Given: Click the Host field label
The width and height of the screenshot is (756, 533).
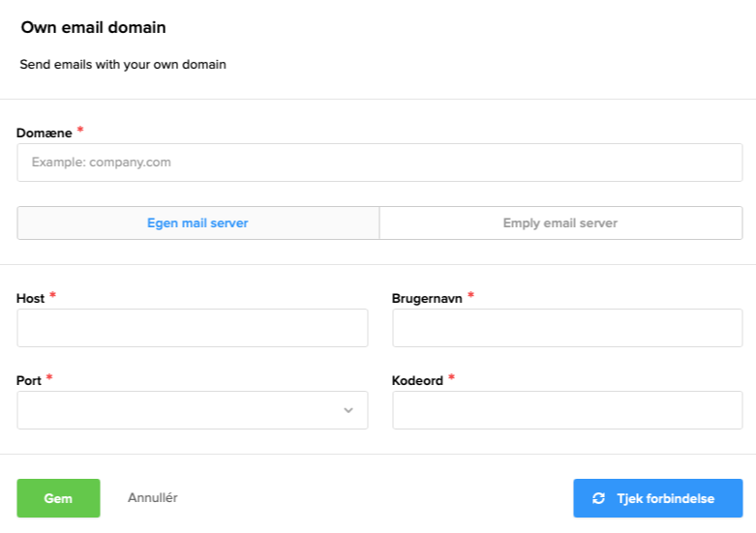Looking at the screenshot, I should (31, 299).
